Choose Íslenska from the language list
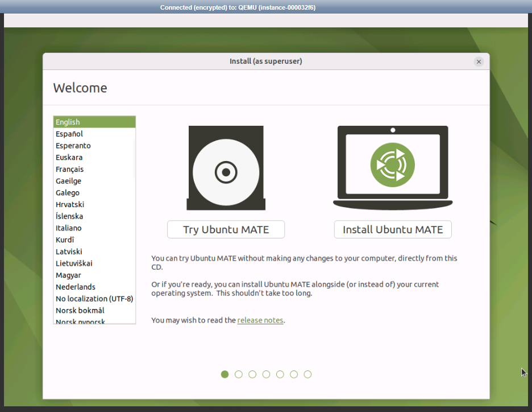The image size is (532, 412). tap(69, 216)
